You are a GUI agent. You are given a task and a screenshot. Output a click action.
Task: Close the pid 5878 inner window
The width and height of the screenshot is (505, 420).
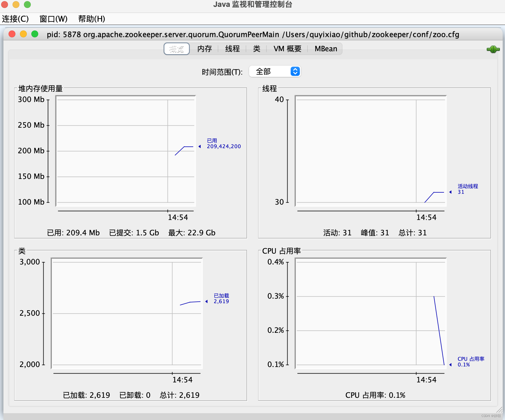tap(12, 34)
